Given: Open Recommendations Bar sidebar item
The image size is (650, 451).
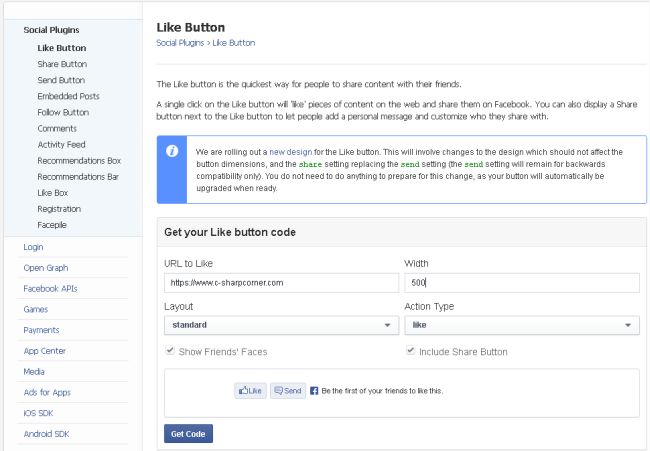Looking at the screenshot, I should tap(78, 177).
